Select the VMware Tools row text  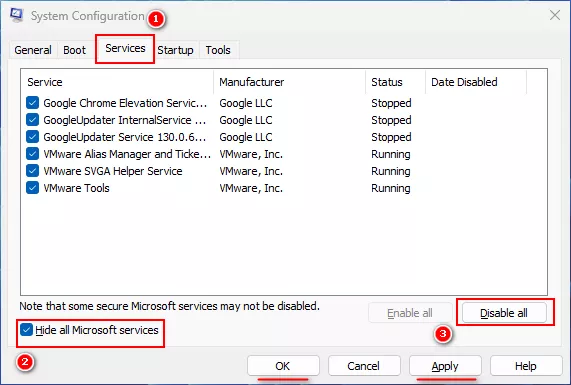tap(76, 188)
